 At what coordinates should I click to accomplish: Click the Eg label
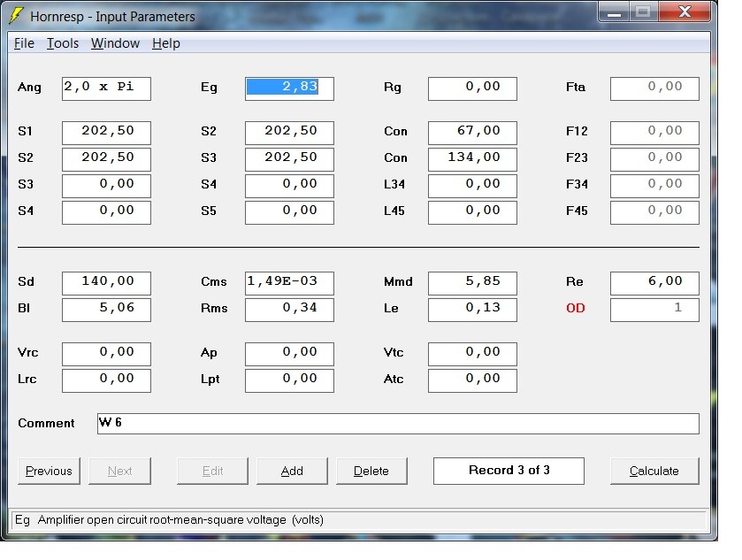[x=209, y=88]
